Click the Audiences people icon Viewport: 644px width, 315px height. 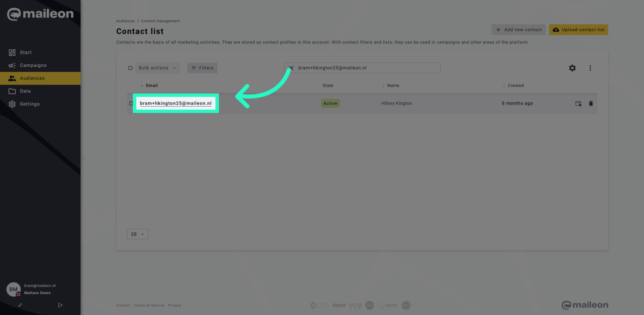click(12, 78)
